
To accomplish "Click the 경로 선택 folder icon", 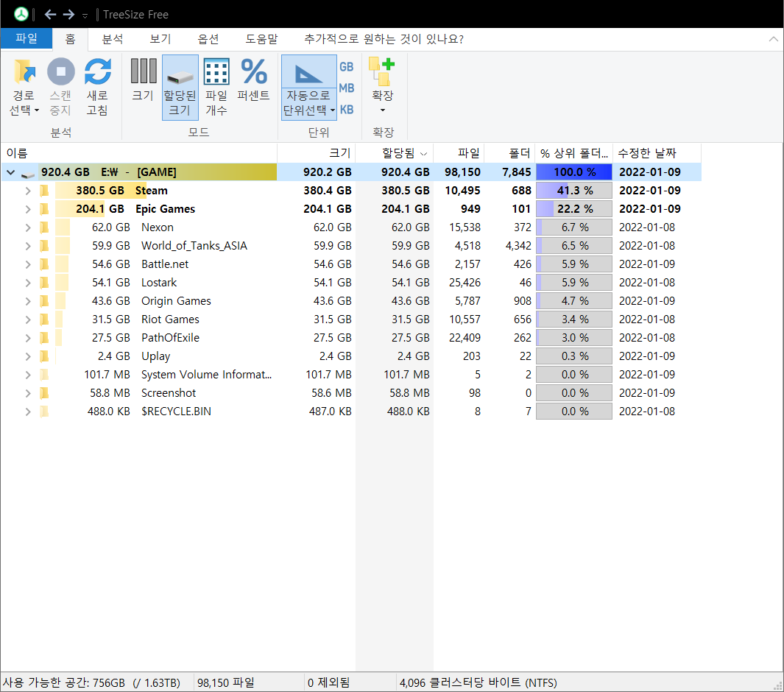I will click(24, 71).
